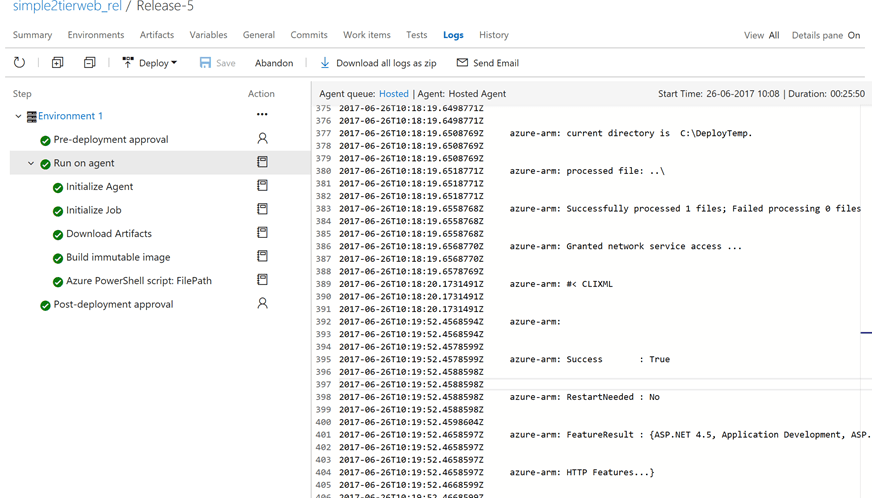Open the Work items tab
The height and width of the screenshot is (498, 872).
[367, 35]
